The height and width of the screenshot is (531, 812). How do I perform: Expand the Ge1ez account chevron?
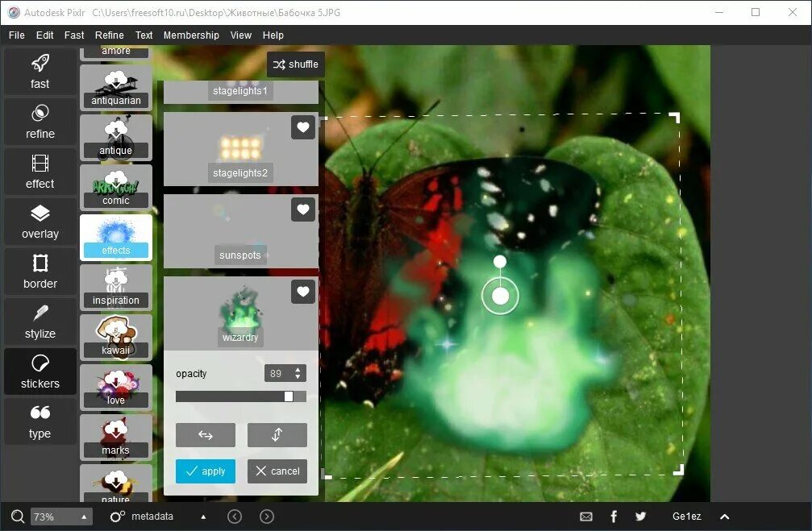pos(725,516)
